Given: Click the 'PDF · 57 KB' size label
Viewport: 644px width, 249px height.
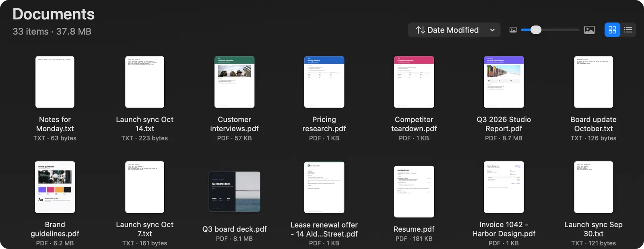Looking at the screenshot, I should point(234,138).
